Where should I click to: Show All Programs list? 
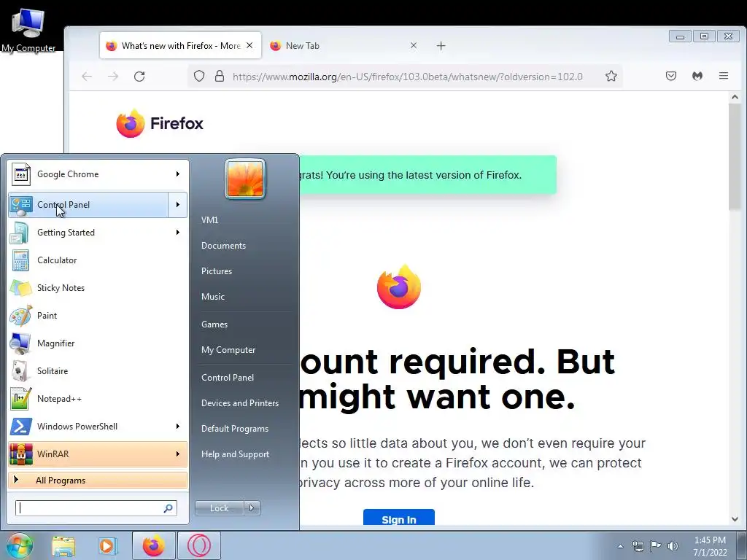(98, 480)
